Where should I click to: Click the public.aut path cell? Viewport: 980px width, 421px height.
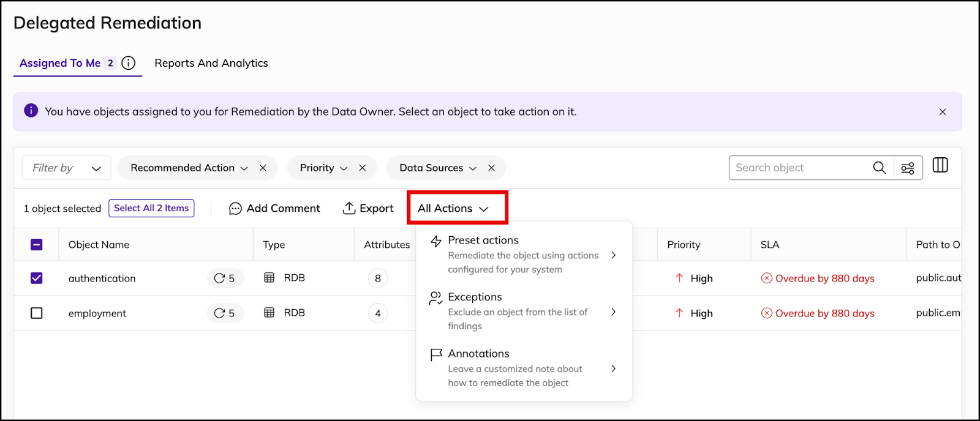938,278
